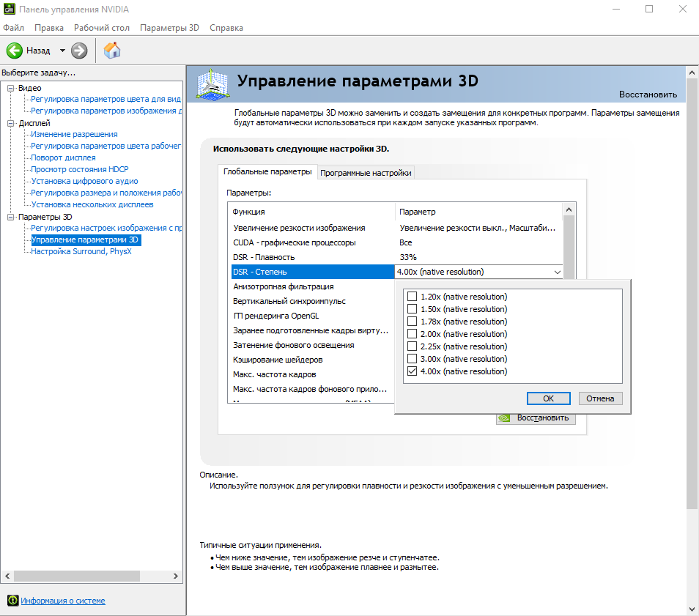The height and width of the screenshot is (616, 699).
Task: Click the green Back arrow icon
Action: click(14, 51)
